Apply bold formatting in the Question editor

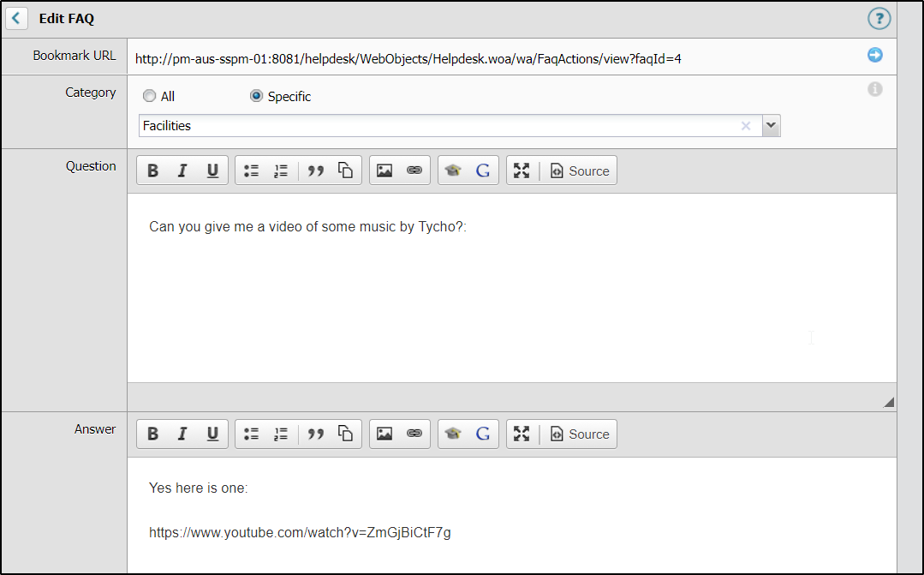pos(152,170)
